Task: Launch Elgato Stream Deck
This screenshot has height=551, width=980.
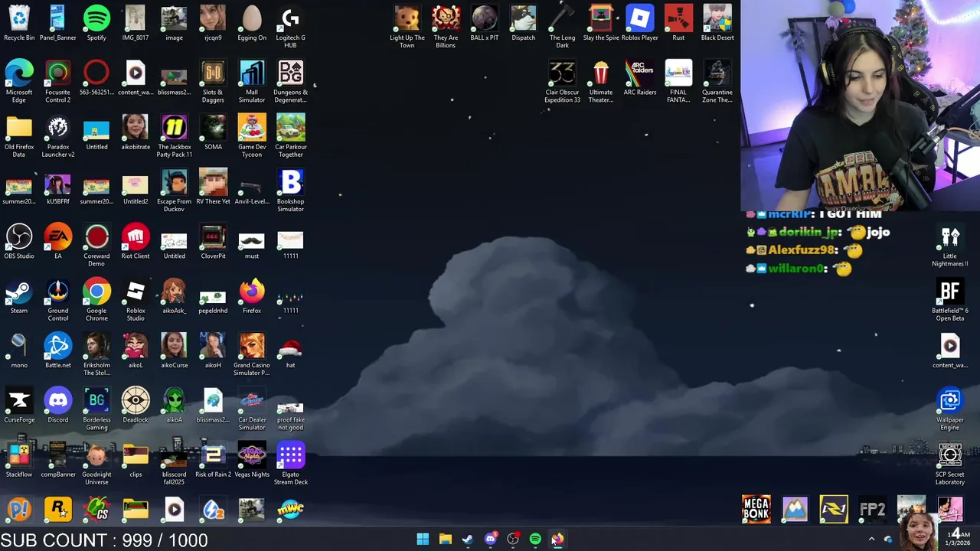Action: [x=290, y=464]
